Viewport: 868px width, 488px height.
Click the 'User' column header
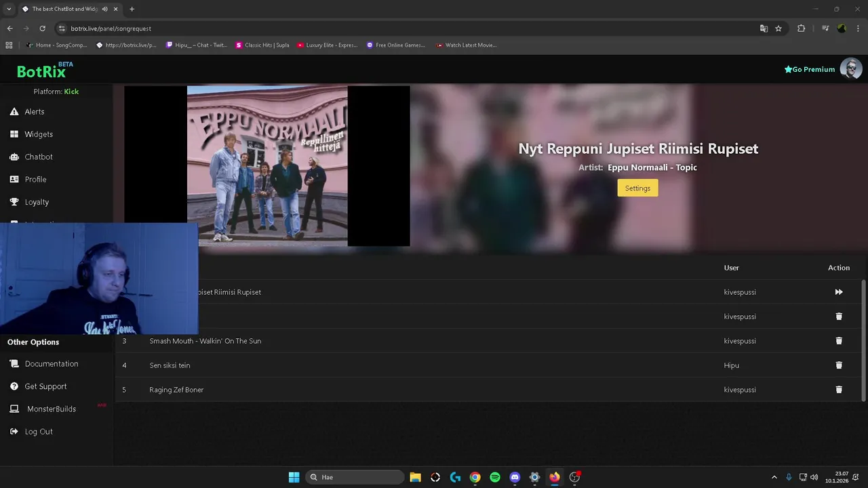[x=731, y=268]
